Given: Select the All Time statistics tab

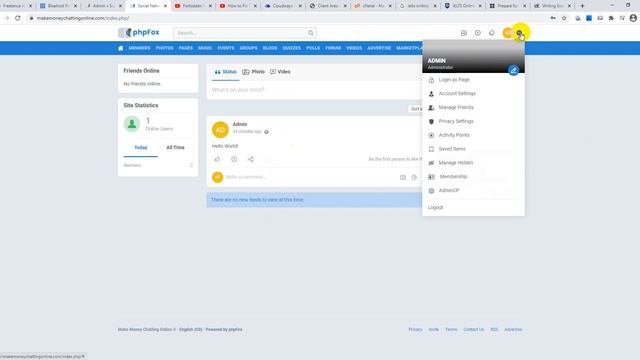Looking at the screenshot, I should click(x=175, y=147).
